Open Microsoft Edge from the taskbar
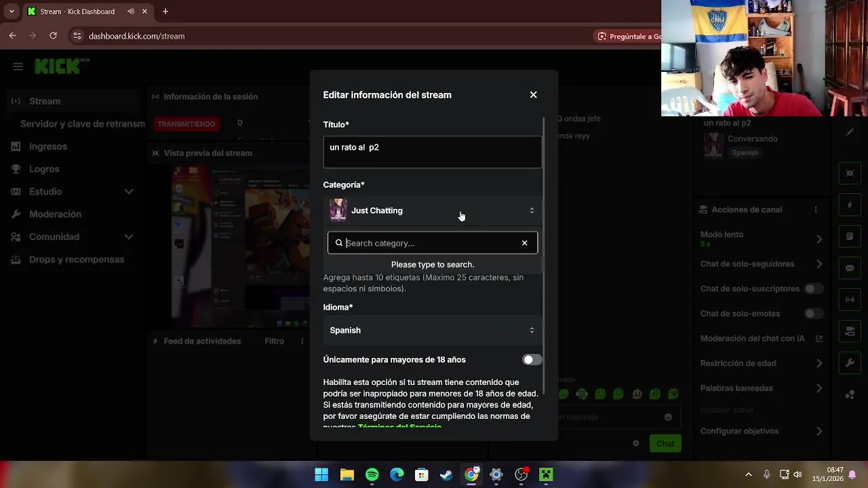The height and width of the screenshot is (488, 868). [397, 475]
